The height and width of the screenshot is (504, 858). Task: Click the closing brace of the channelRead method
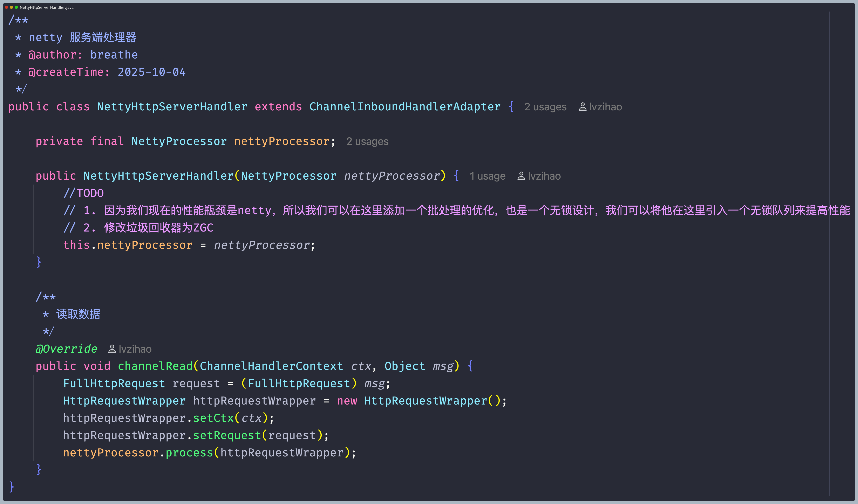39,470
